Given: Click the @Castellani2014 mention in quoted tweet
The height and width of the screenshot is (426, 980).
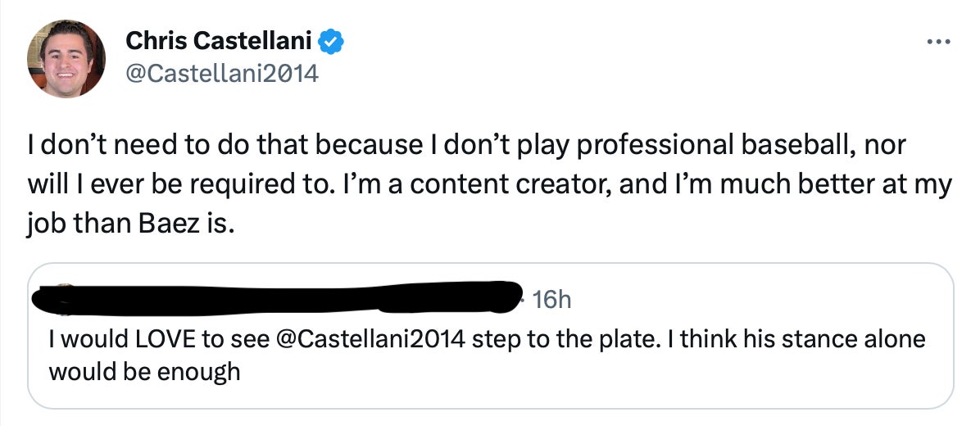Looking at the screenshot, I should point(372,339).
